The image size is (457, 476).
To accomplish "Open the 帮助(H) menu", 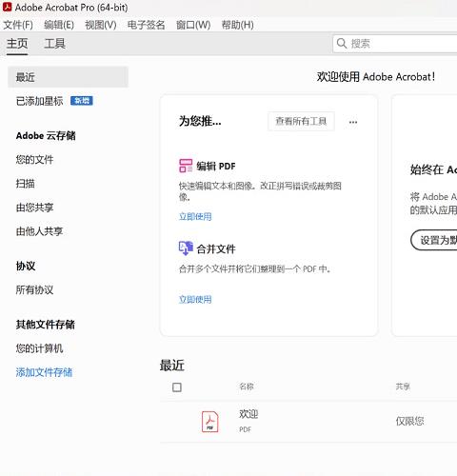I will tap(237, 25).
